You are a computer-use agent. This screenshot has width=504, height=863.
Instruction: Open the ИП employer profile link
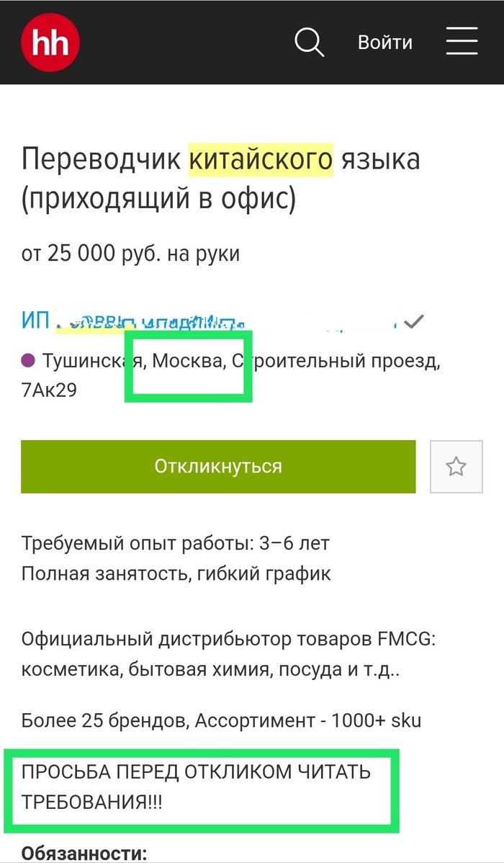point(209,321)
